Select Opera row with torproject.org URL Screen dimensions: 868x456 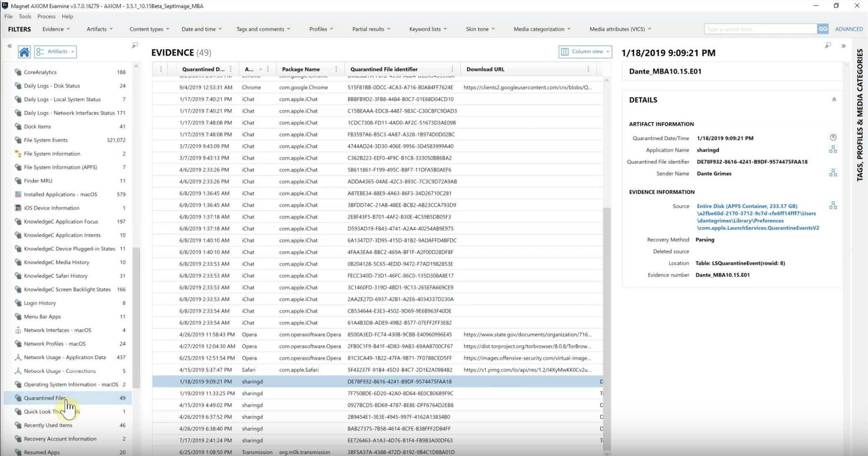tap(378, 346)
